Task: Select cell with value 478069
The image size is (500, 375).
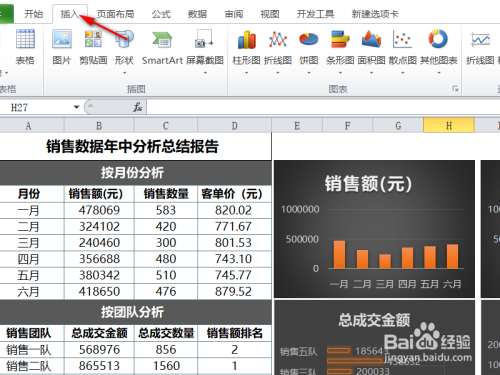Action: [x=99, y=210]
